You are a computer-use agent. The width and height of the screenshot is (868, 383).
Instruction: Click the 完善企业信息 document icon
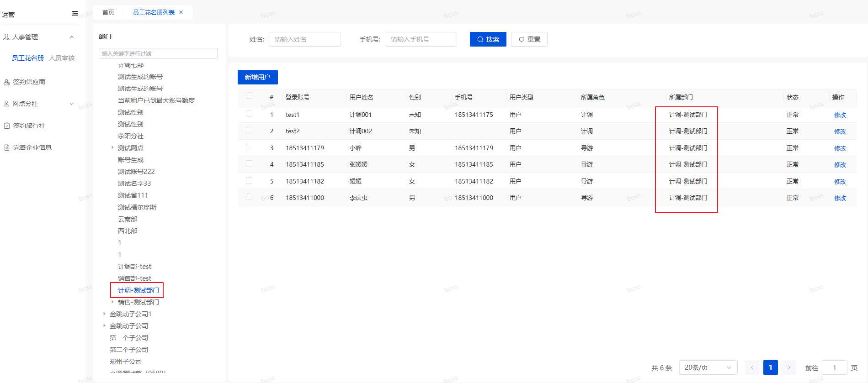coord(7,147)
